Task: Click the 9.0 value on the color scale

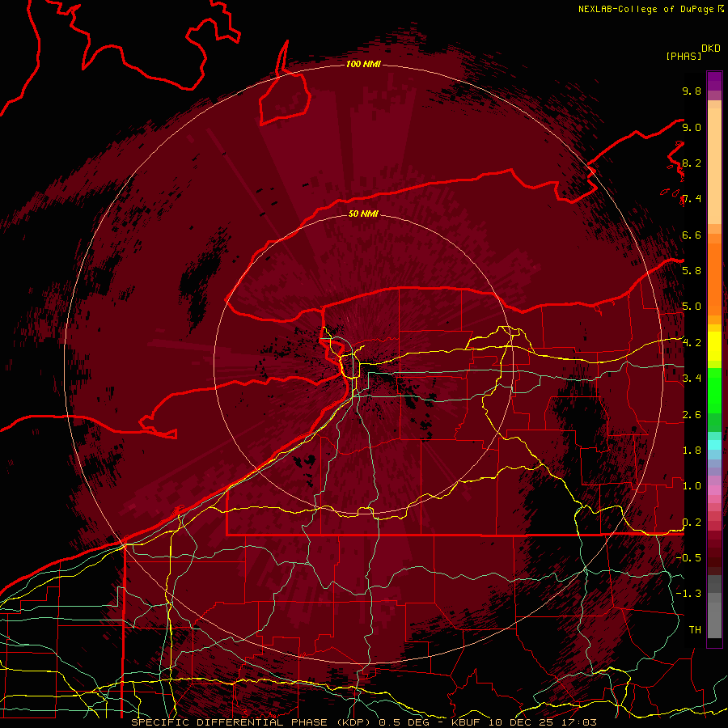Action: coord(692,127)
